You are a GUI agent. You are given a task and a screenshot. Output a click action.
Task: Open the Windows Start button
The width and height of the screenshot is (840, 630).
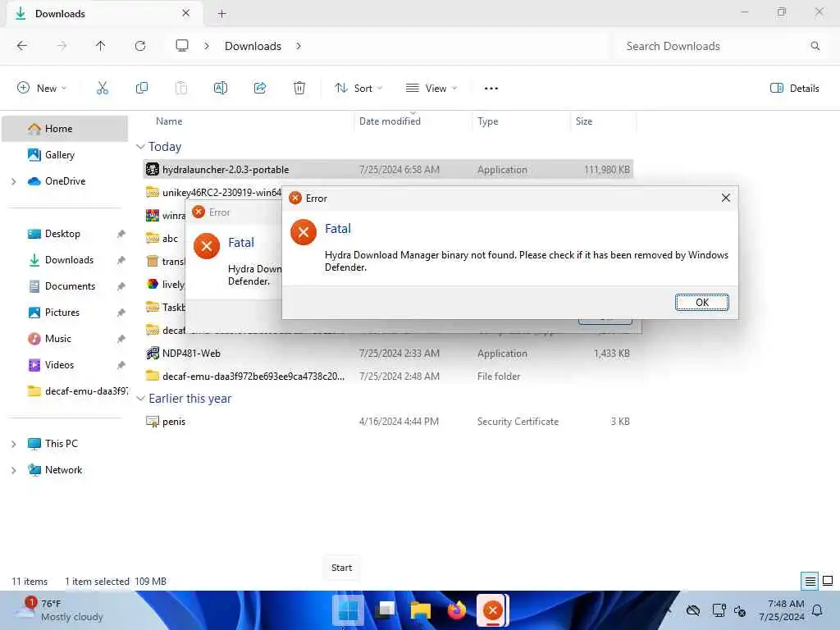348,609
